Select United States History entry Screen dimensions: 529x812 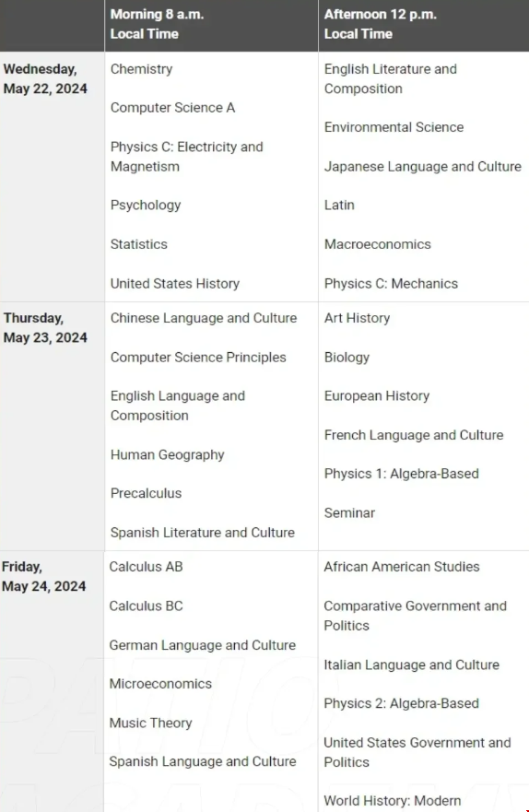(174, 283)
